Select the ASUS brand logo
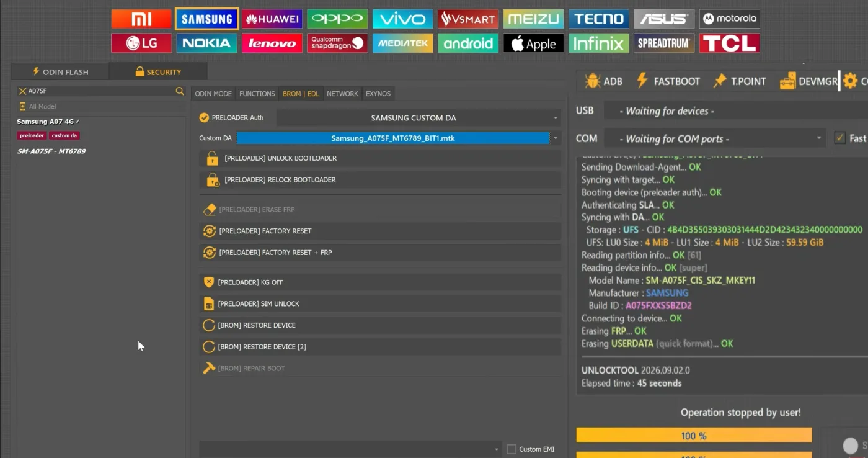The image size is (868, 458). tap(664, 19)
